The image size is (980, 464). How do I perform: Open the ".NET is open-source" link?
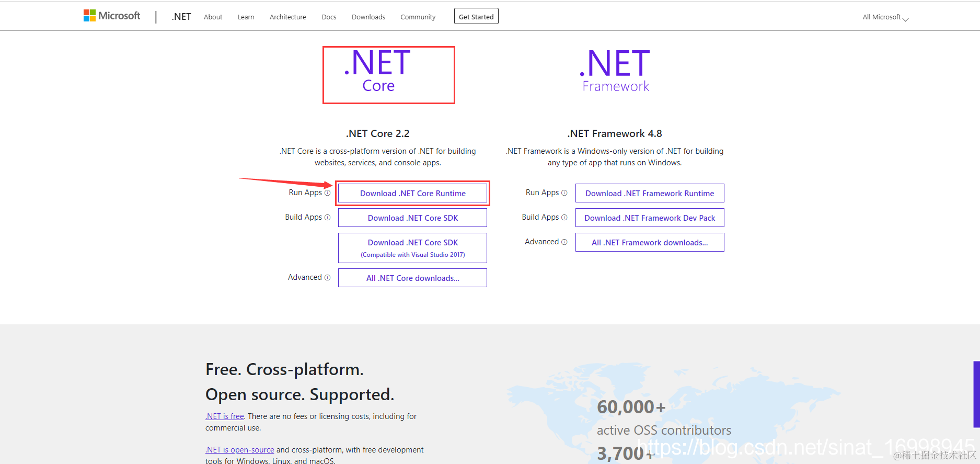tap(240, 450)
